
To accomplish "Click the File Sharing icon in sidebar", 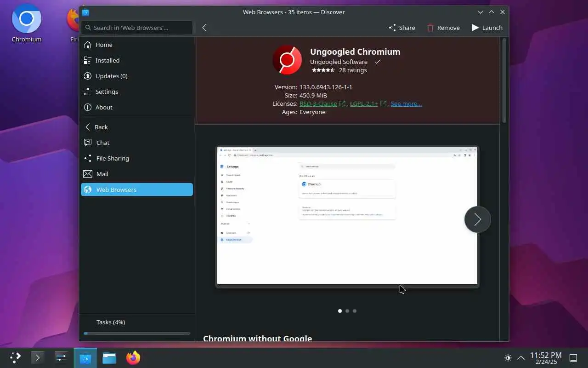I will 88,158.
